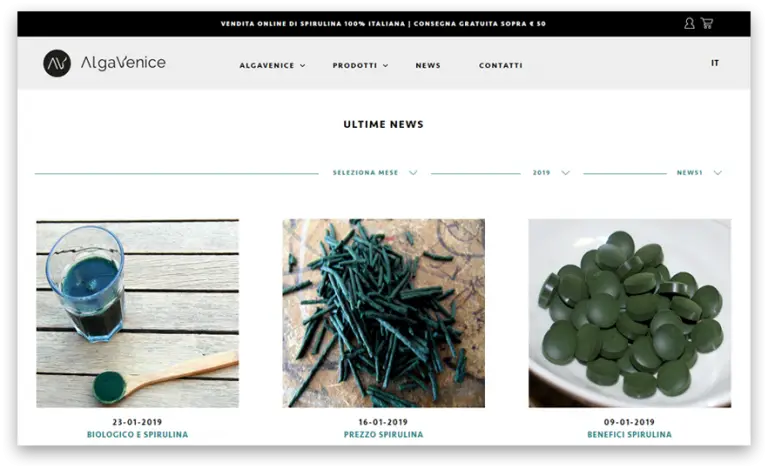
Task: Open the NEWS1 category dropdown
Action: click(699, 173)
